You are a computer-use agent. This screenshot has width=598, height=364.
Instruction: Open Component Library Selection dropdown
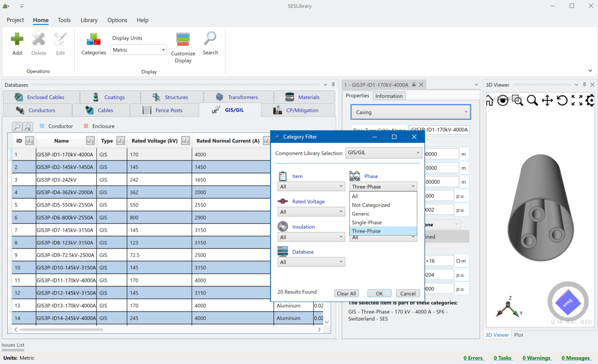[383, 153]
